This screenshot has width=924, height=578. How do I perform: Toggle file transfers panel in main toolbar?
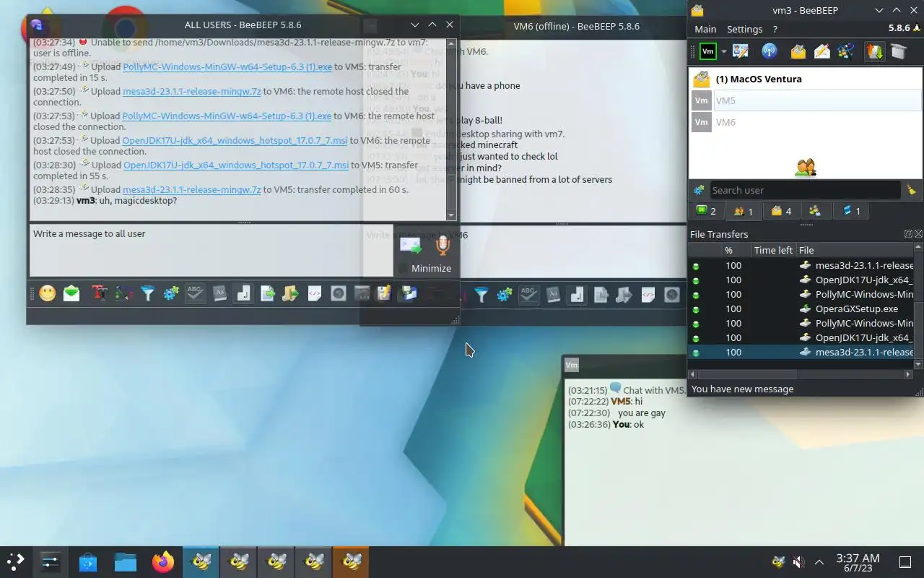coord(874,51)
